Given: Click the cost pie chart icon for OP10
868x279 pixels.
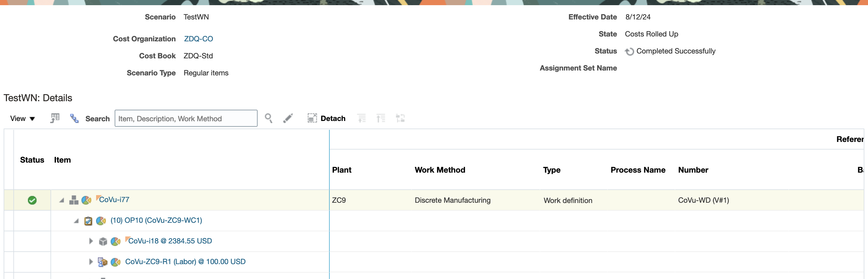Looking at the screenshot, I should pos(101,221).
